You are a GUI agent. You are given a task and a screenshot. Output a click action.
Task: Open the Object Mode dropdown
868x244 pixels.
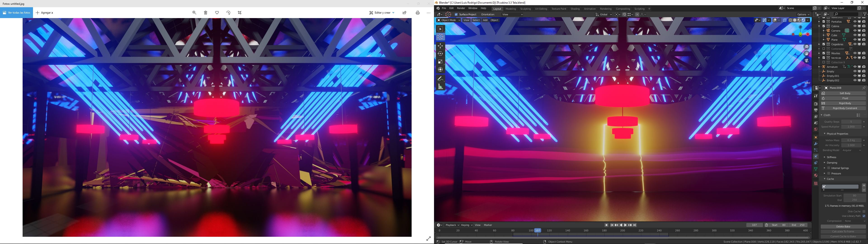pos(448,20)
